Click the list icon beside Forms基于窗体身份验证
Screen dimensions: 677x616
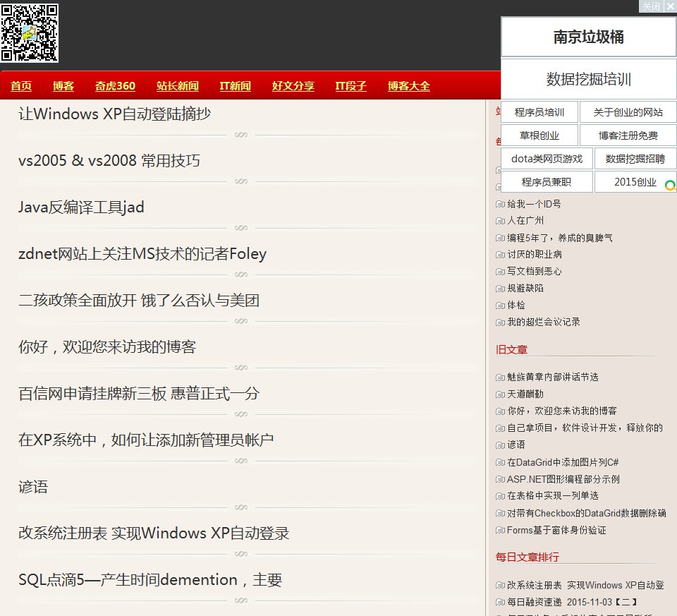500,531
